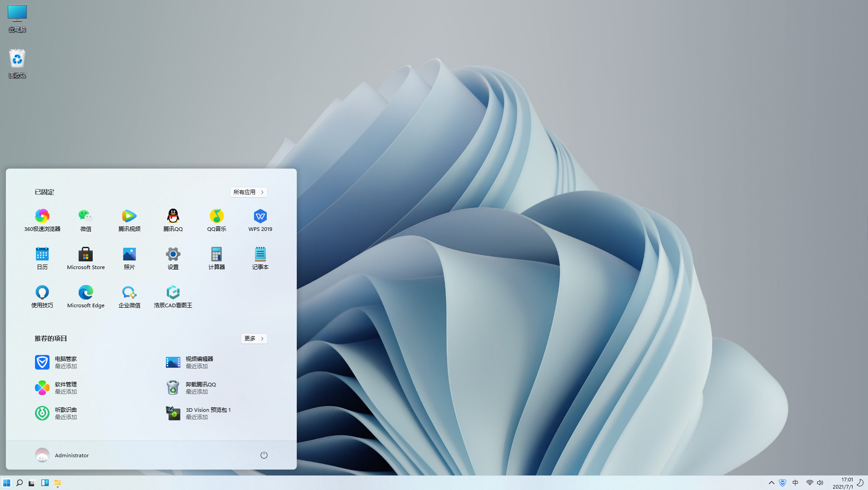868x490 pixels.
Task: Click the power button
Action: pos(264,455)
